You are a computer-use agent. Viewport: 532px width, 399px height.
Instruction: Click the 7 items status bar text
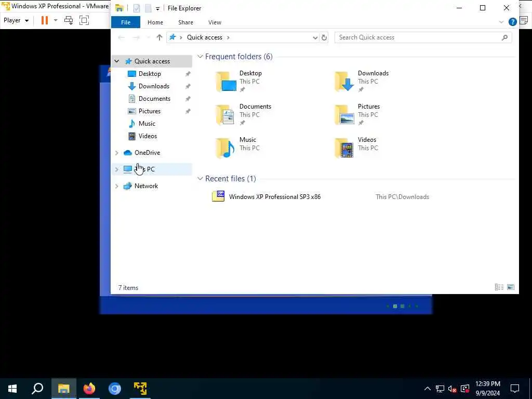click(128, 288)
